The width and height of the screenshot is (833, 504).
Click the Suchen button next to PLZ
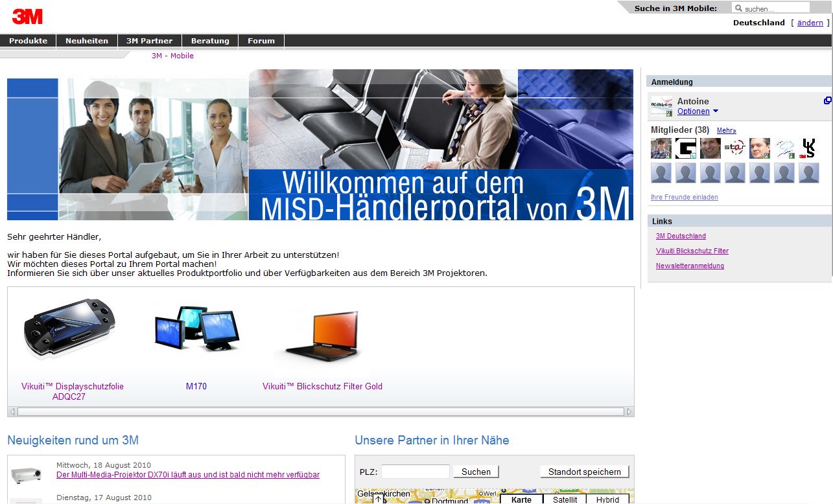(476, 472)
